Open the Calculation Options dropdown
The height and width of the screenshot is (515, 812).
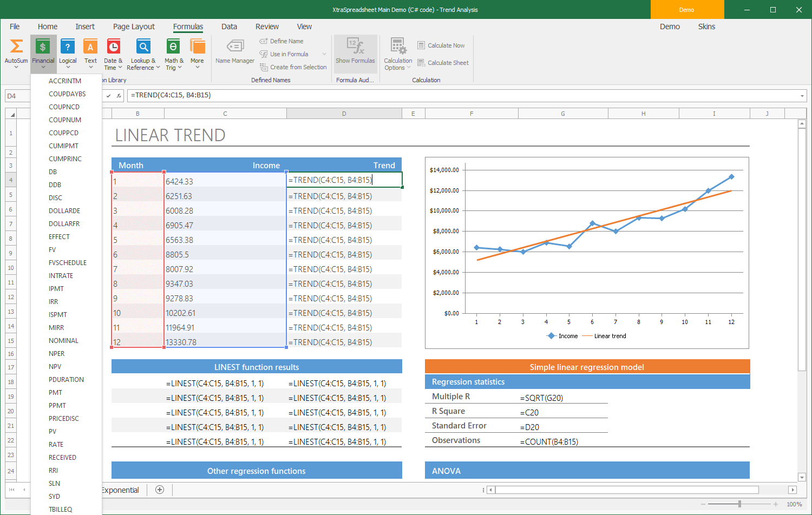click(397, 54)
